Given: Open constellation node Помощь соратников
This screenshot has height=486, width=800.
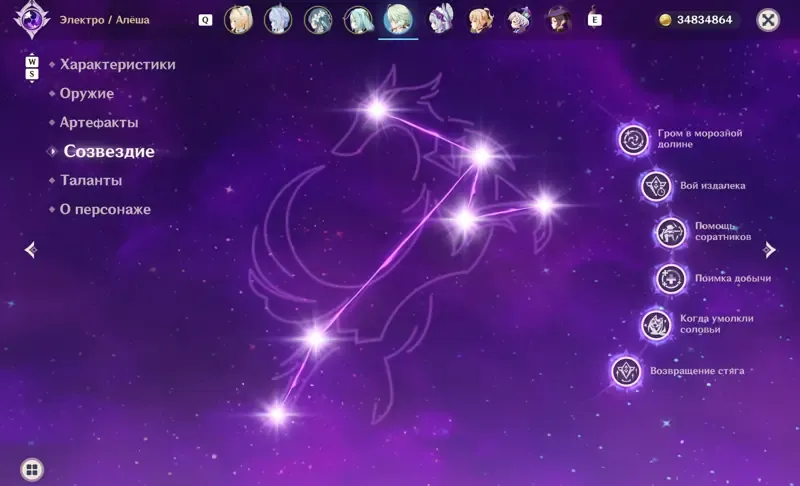Looking at the screenshot, I should [670, 232].
